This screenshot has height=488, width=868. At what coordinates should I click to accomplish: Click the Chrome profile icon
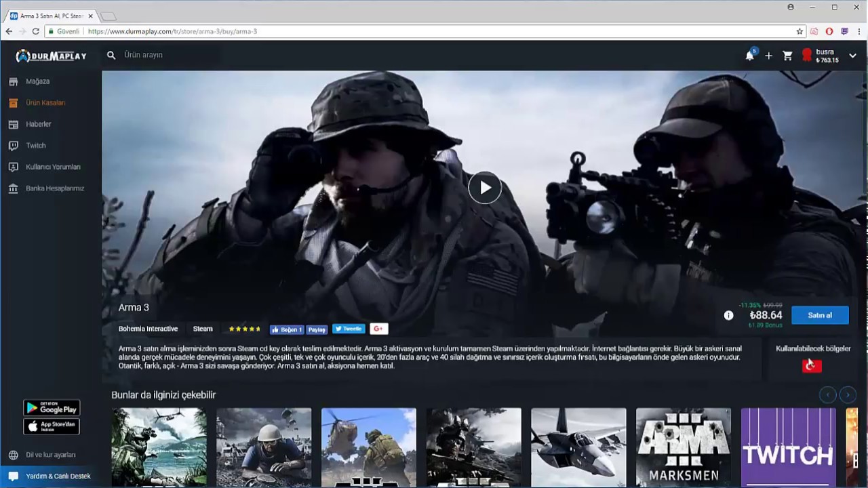point(791,7)
